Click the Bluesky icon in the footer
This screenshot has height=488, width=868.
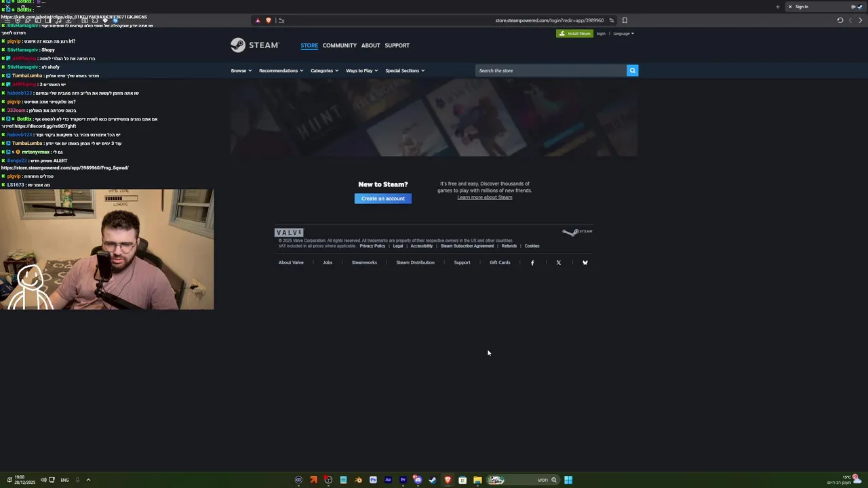pyautogui.click(x=585, y=263)
